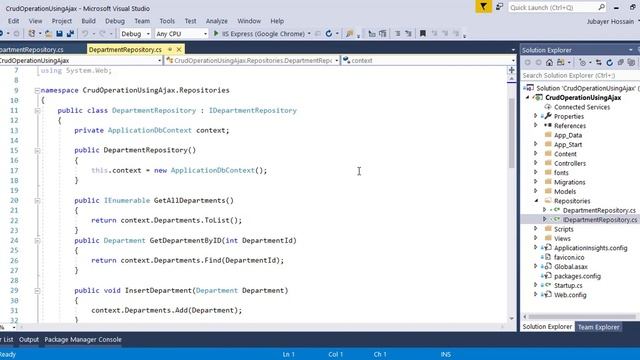Click the split editor icon above the scrollbar
This screenshot has width=640, height=360.
(511, 70)
